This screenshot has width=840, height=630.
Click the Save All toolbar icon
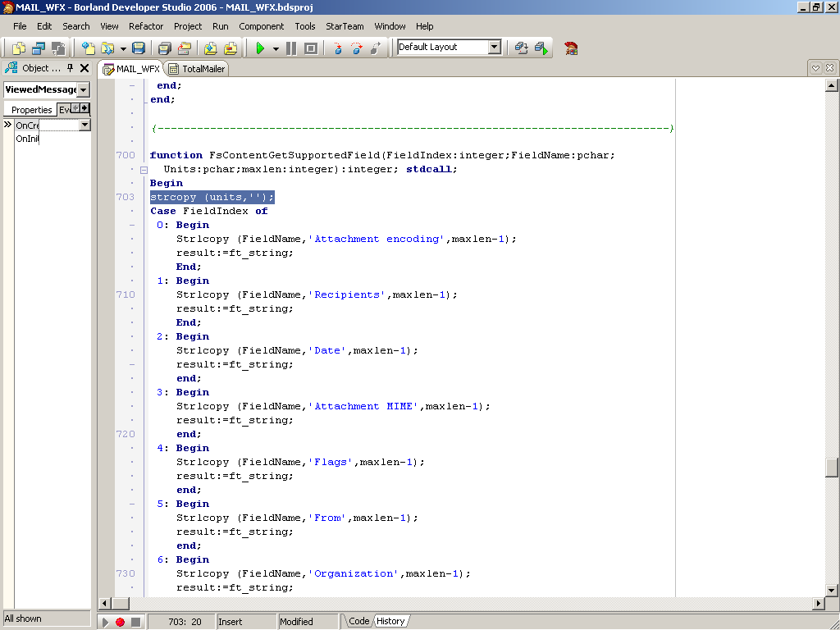point(164,48)
